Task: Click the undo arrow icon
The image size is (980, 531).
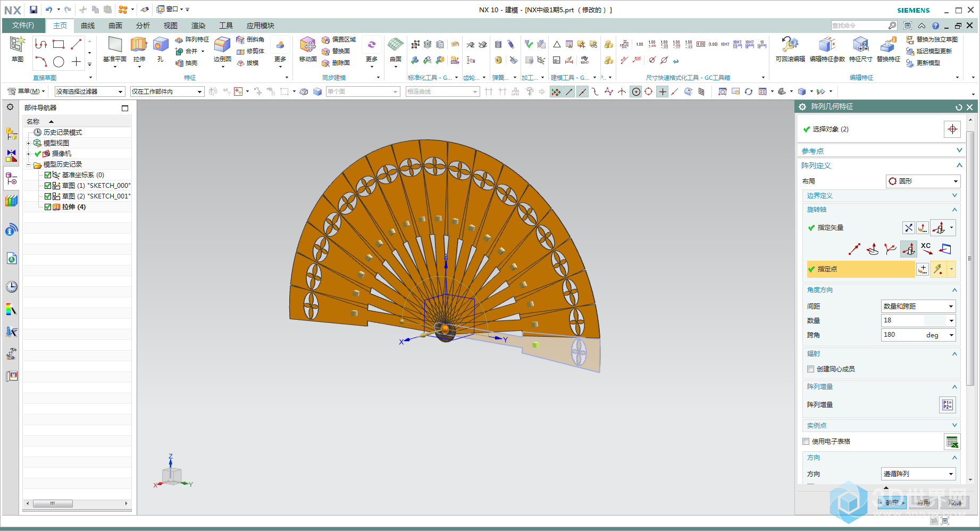Action: click(x=49, y=10)
